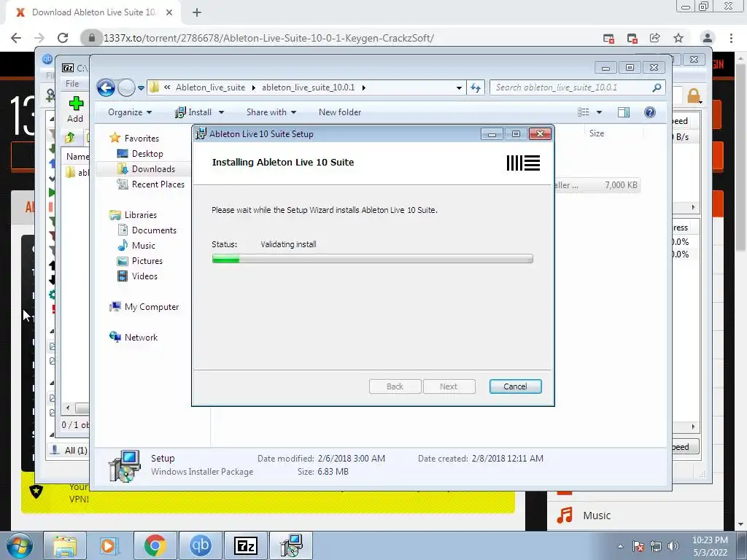Click the change view icon
The height and width of the screenshot is (560, 747).
coord(584,112)
